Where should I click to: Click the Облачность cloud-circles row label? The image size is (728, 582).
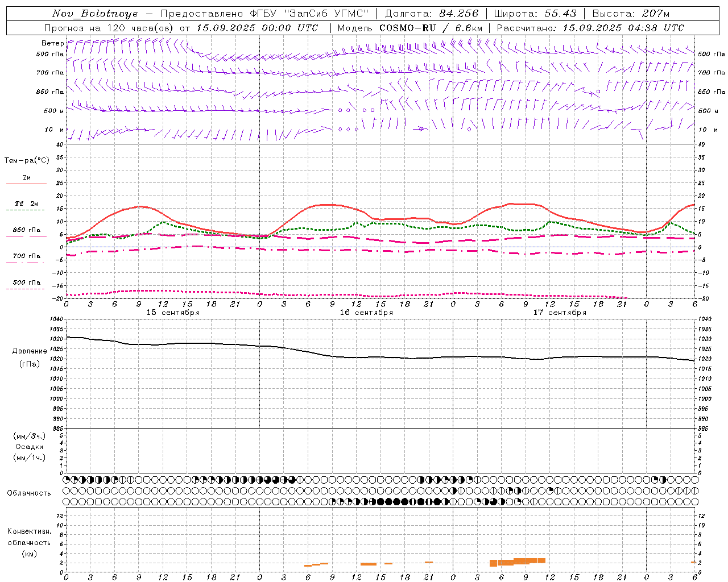29,493
